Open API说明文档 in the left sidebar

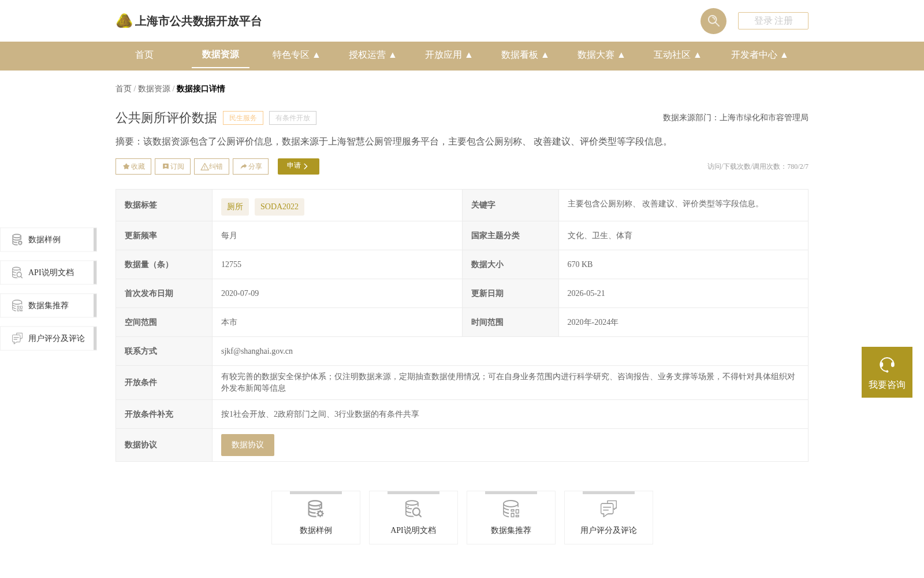click(x=48, y=273)
